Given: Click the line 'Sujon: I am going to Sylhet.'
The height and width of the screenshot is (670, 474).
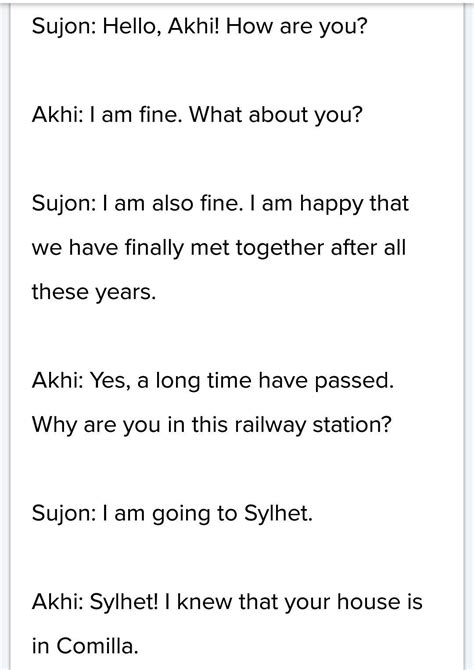Looking at the screenshot, I should tap(172, 514).
